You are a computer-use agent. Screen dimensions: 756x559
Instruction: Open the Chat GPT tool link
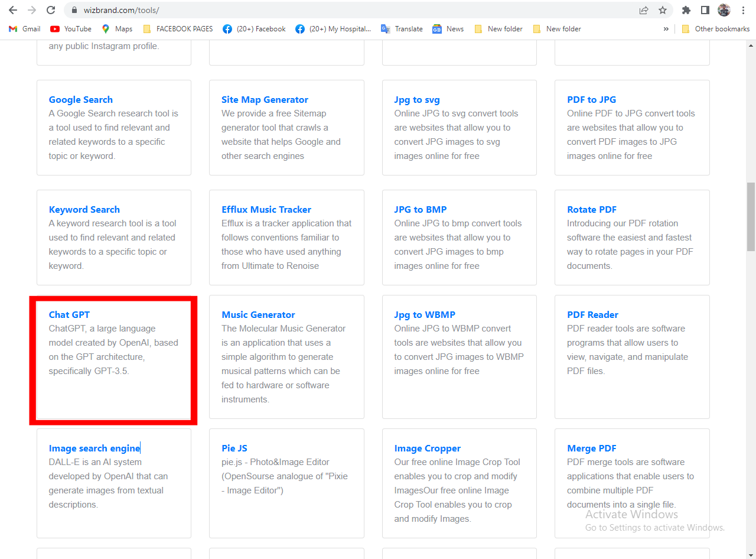69,314
